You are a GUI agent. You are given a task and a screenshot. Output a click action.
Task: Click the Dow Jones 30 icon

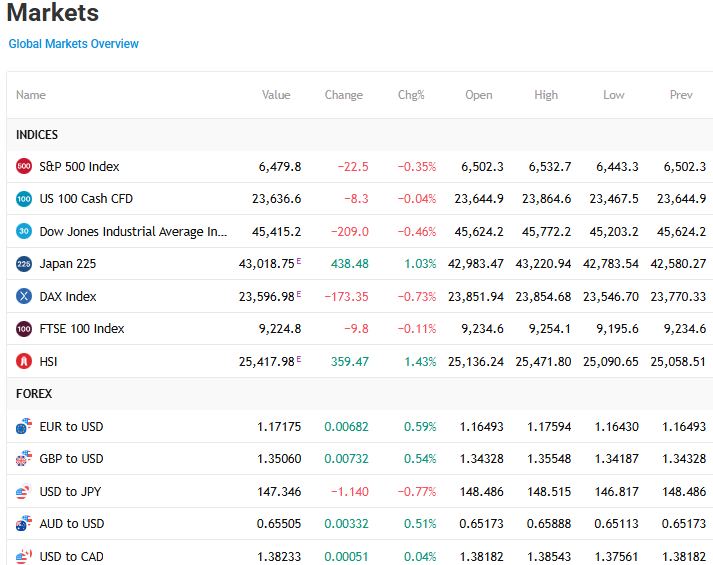pos(24,231)
